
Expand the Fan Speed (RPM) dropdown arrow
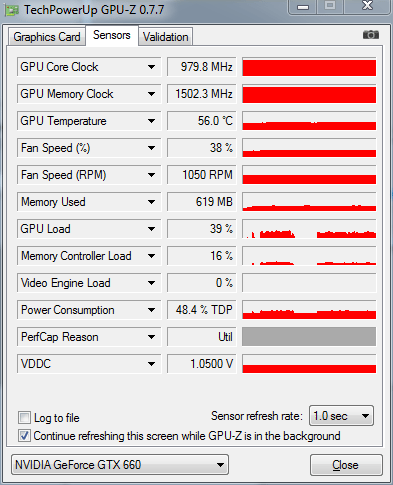point(151,175)
